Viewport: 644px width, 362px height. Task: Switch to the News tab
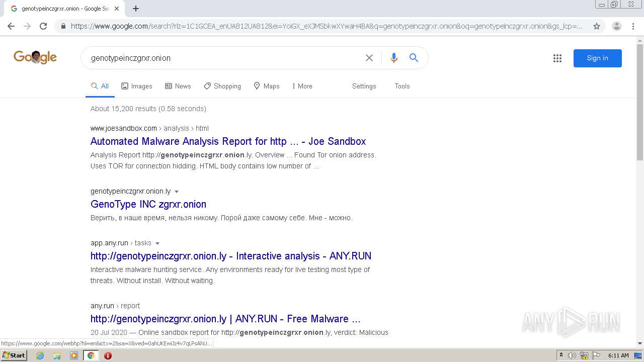pyautogui.click(x=178, y=86)
